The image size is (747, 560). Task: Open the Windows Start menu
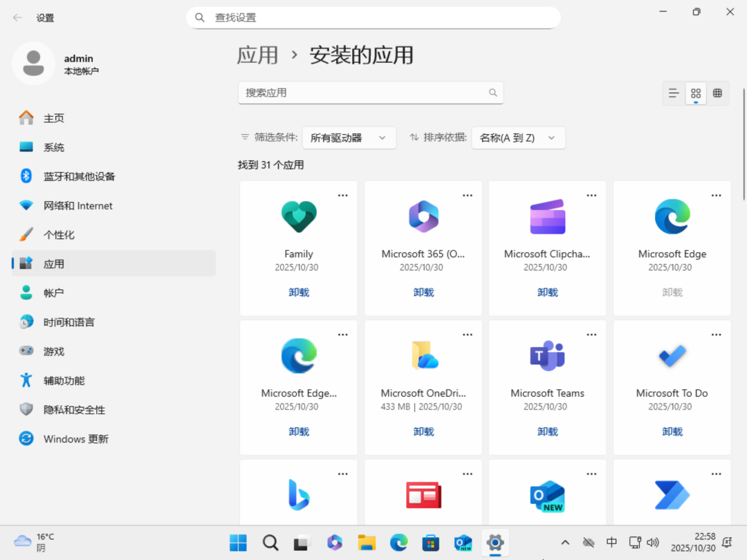click(238, 543)
